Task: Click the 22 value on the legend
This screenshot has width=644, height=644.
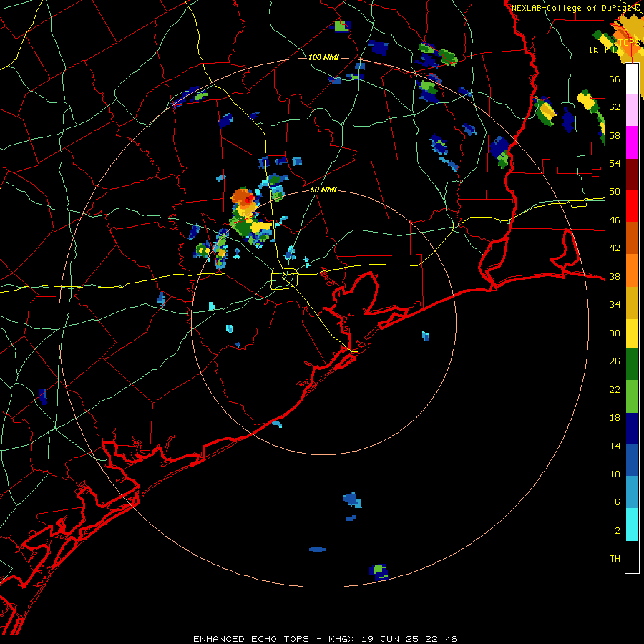Action: click(615, 389)
